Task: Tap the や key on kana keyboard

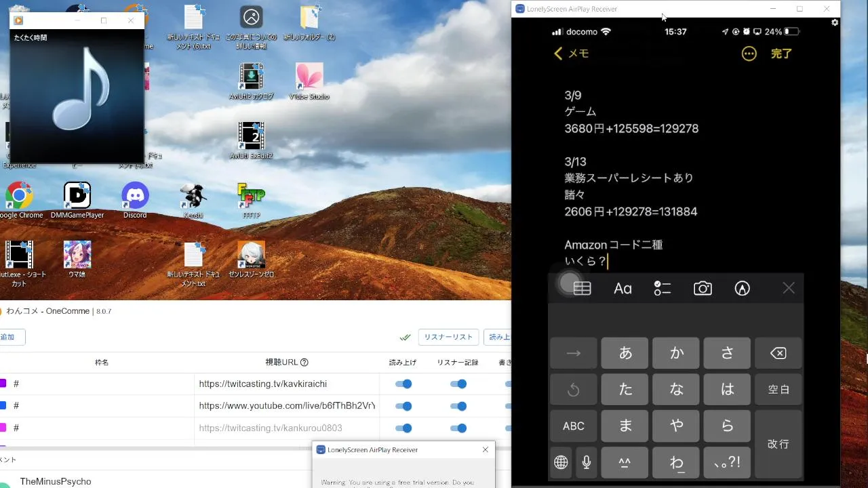Action: point(676,426)
